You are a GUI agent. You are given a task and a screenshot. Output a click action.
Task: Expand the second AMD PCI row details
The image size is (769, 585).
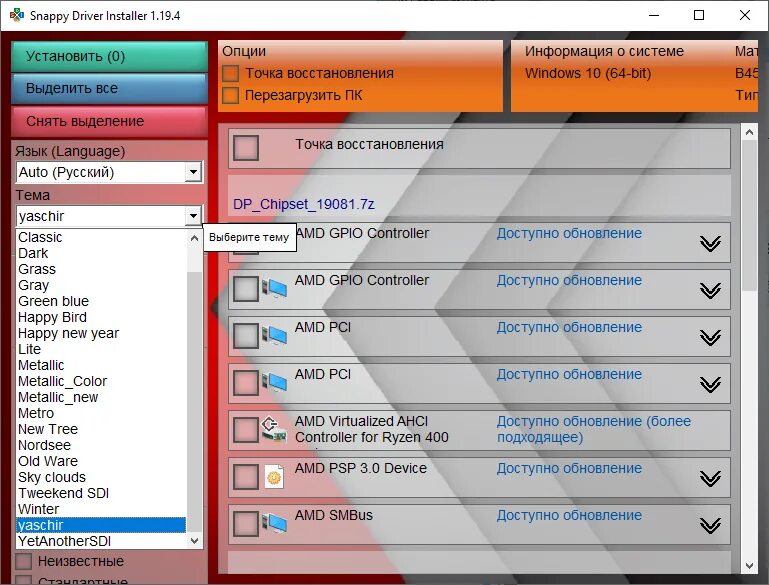[x=710, y=384]
